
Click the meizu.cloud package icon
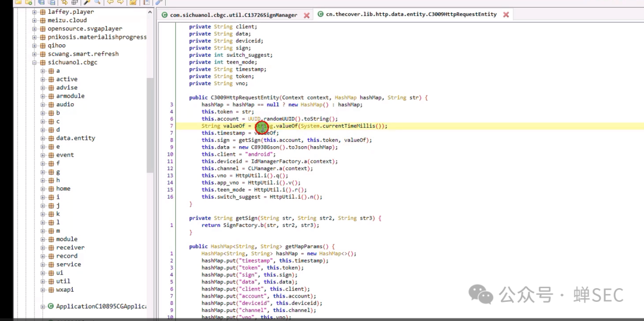click(x=43, y=20)
